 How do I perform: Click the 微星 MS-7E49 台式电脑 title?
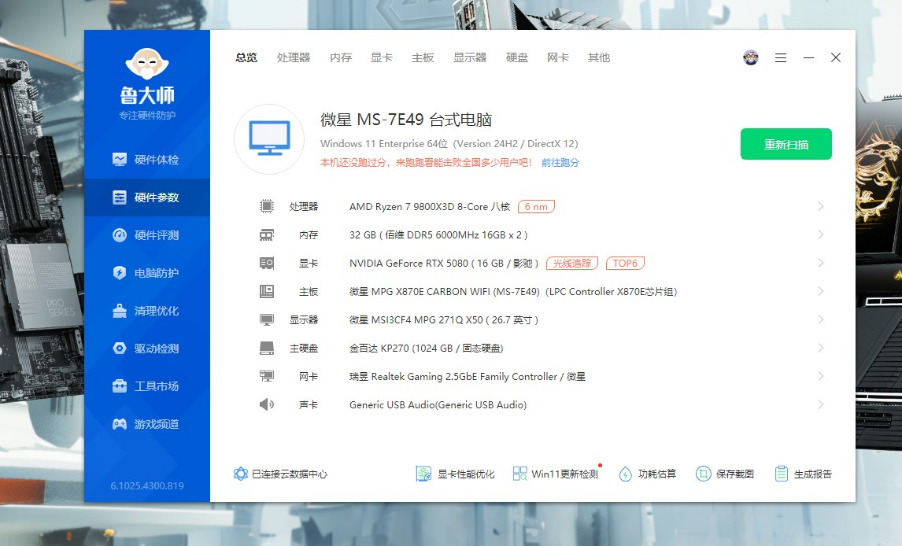pos(406,120)
